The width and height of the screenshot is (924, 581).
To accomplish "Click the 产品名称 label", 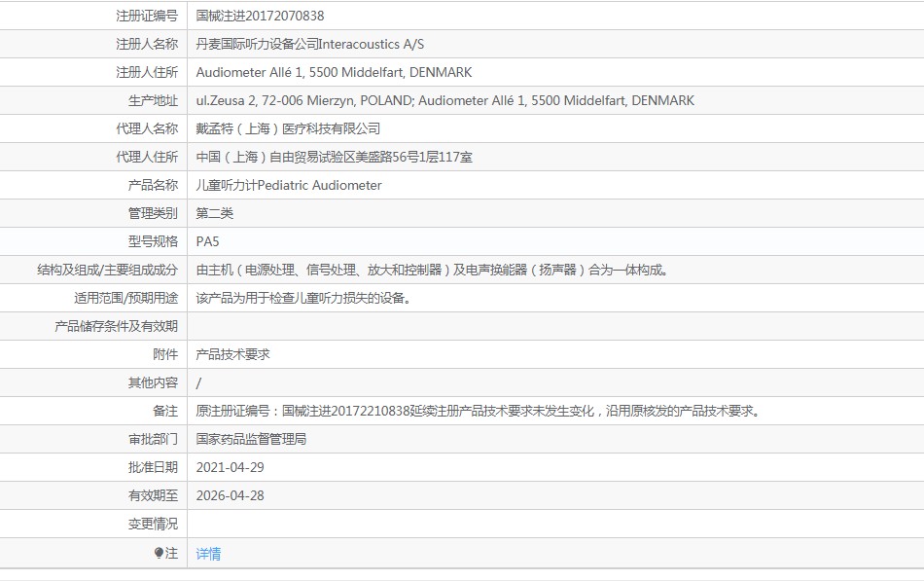I will coord(154,185).
